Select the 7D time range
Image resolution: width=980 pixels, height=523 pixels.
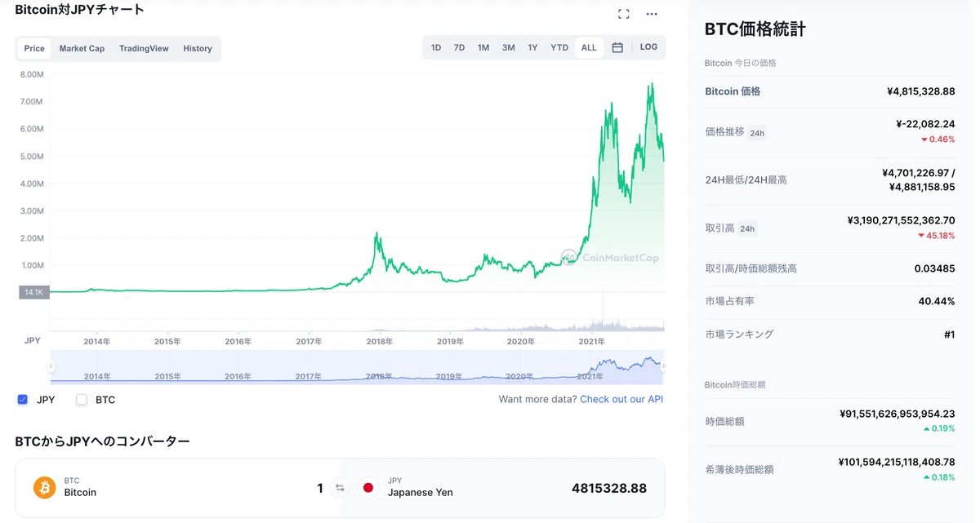click(459, 47)
